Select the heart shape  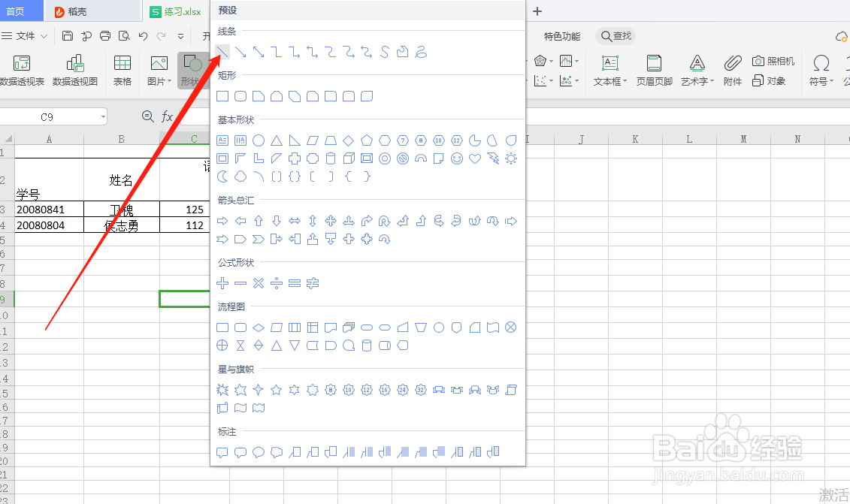(475, 158)
